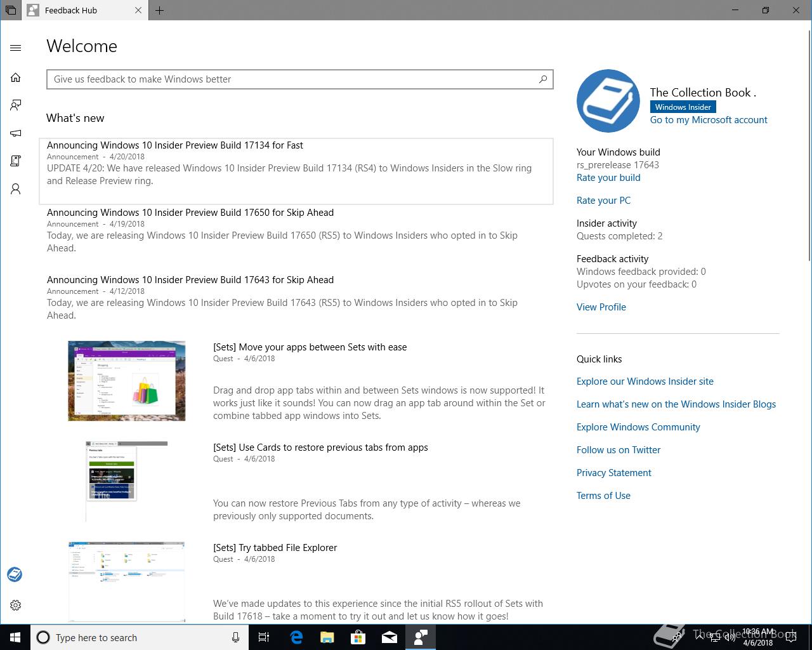The height and width of the screenshot is (650, 812).
Task: Open the Feedback section icon in sidebar
Action: point(16,105)
